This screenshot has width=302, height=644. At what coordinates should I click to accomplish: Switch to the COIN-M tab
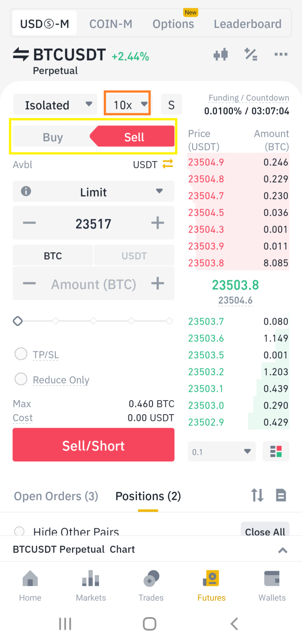tap(111, 24)
